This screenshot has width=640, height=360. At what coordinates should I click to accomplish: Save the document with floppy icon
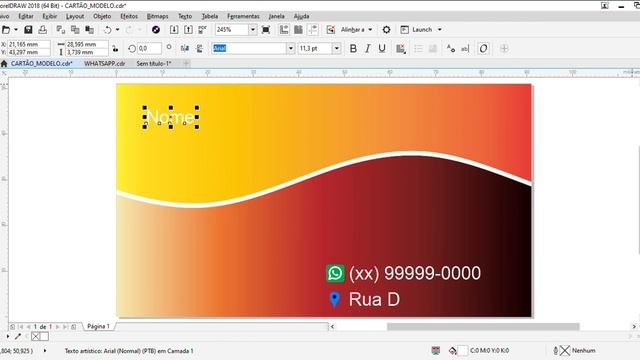pos(28,30)
